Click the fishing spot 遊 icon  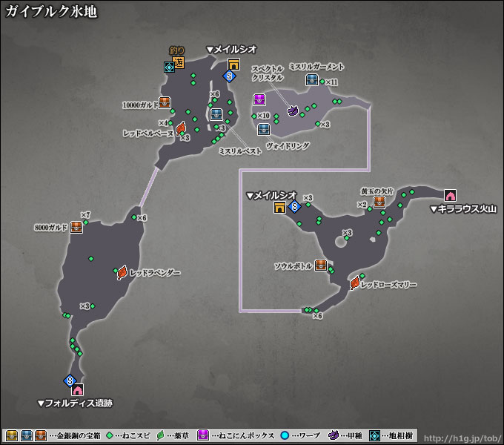179,63
